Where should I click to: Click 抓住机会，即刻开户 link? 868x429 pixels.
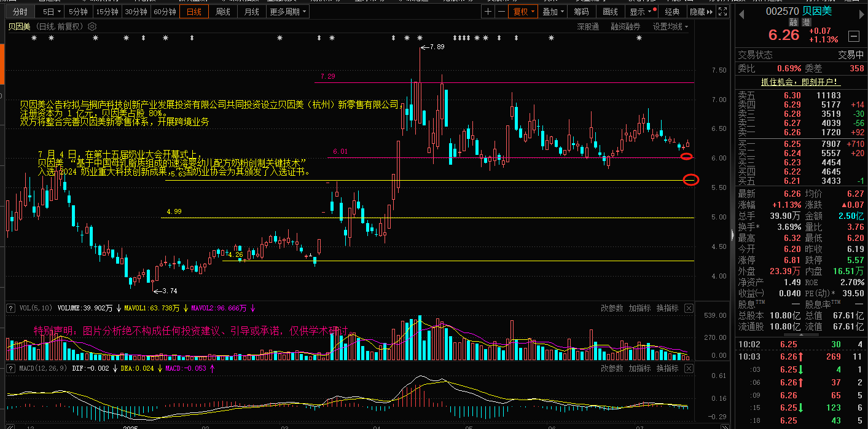point(800,82)
